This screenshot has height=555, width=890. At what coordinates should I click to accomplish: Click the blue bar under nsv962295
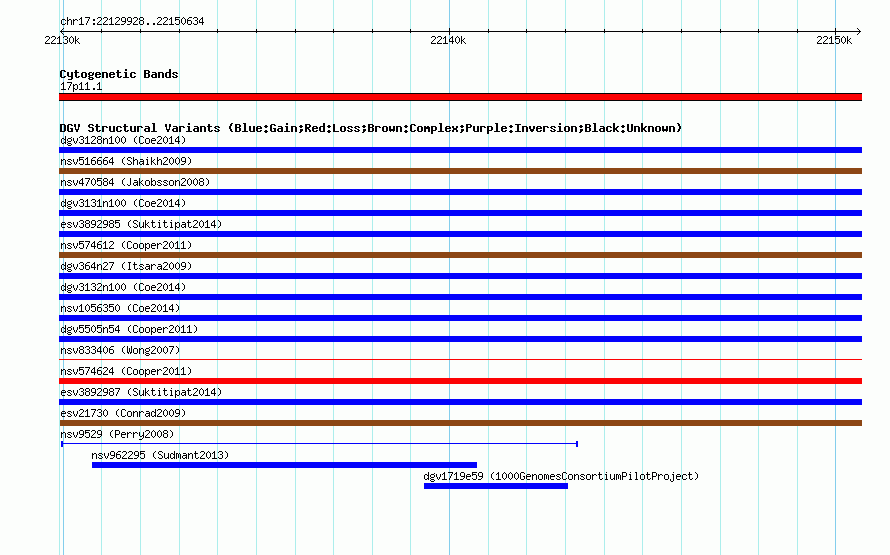(x=284, y=465)
